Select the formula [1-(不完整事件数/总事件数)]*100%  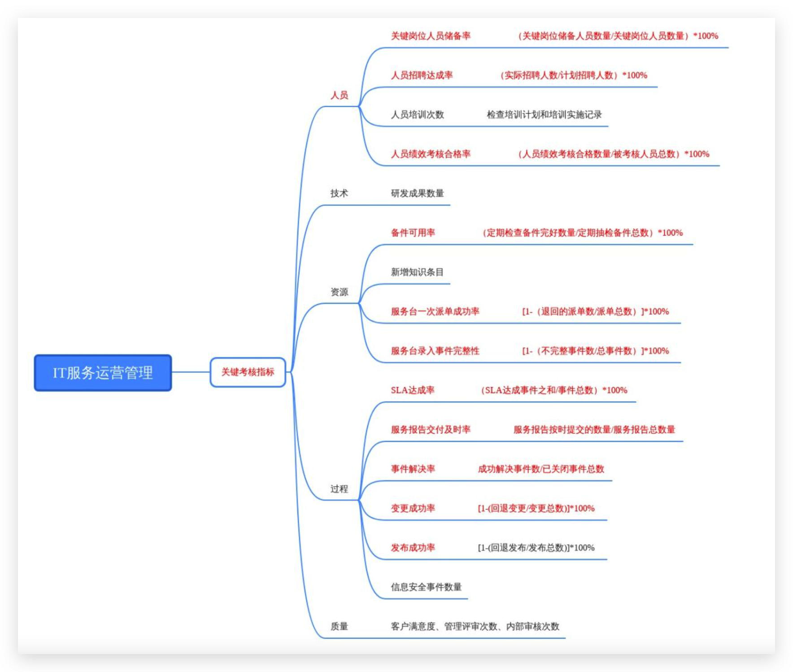tap(595, 351)
